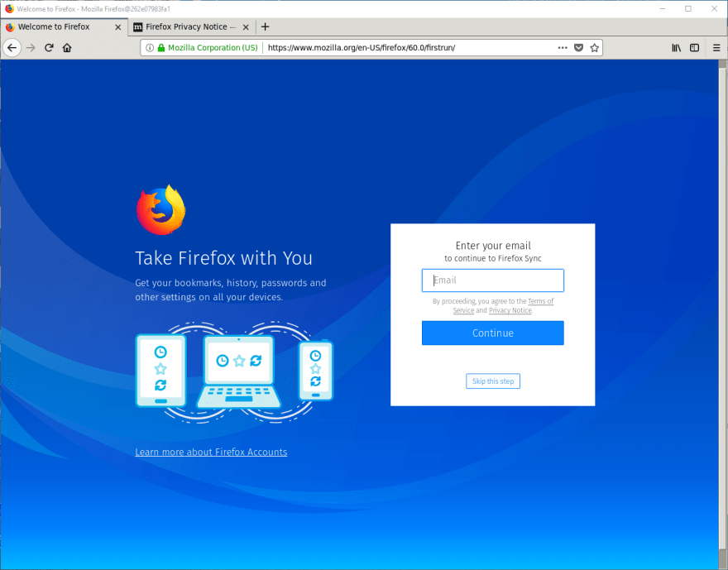Click the Firefox icon in the title bar
Screen dimensions: 728x570
[x=9, y=9]
